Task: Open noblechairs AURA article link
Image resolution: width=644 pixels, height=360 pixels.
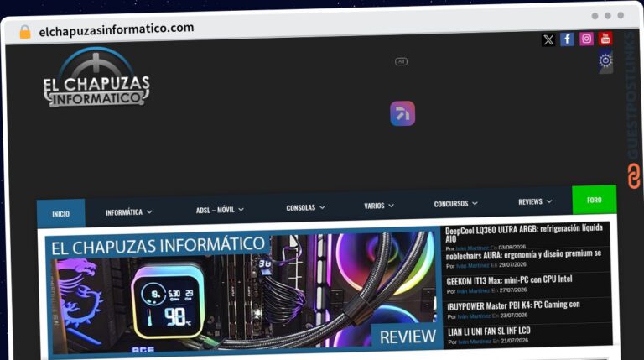Action: click(523, 255)
